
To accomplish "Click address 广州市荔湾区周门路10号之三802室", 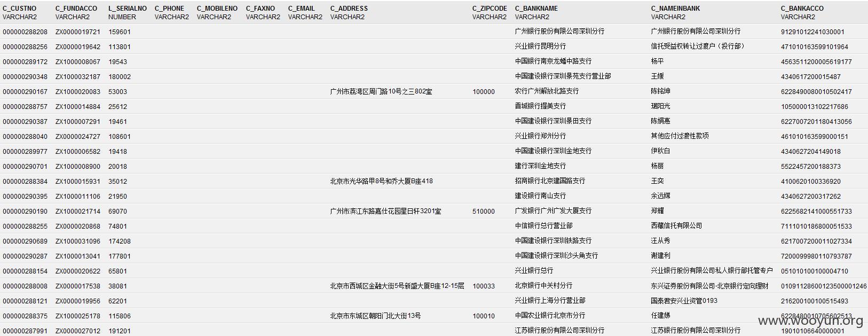I will click(381, 92).
